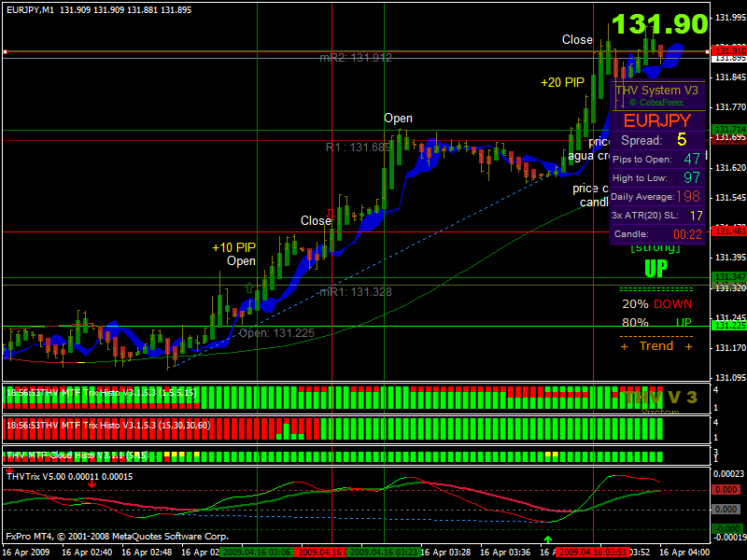Click the green 131.347 price tag

pyautogui.click(x=729, y=276)
